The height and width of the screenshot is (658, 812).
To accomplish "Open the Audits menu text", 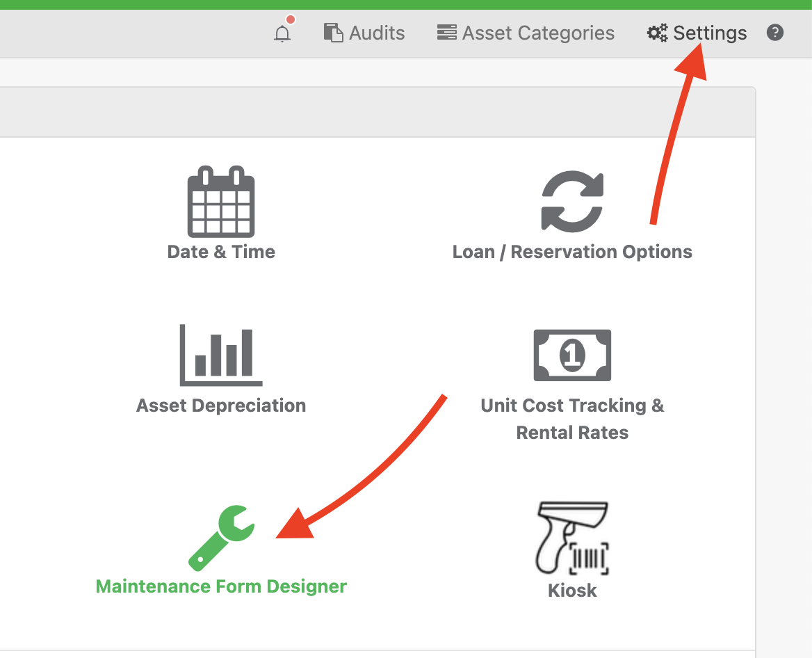I will (377, 33).
